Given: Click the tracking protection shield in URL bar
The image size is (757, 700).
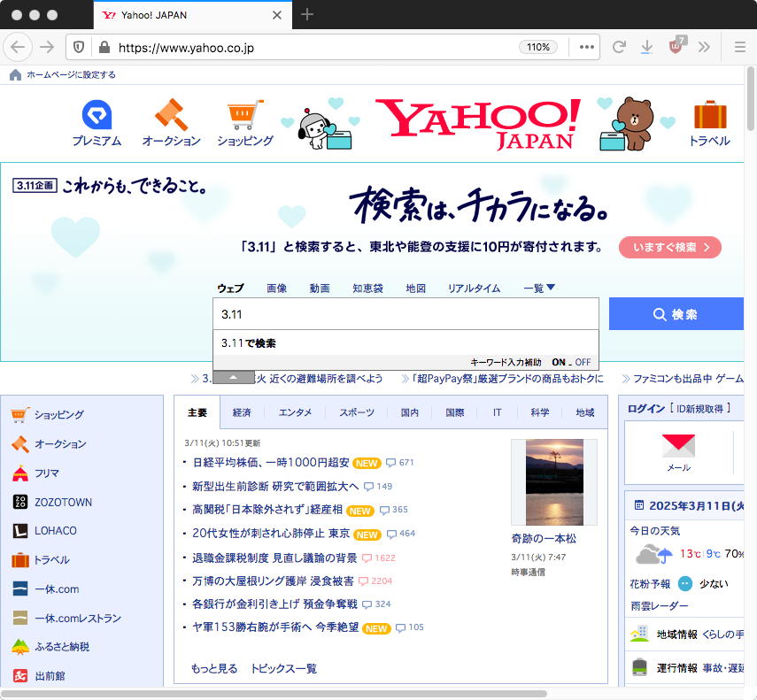Looking at the screenshot, I should coord(79,47).
